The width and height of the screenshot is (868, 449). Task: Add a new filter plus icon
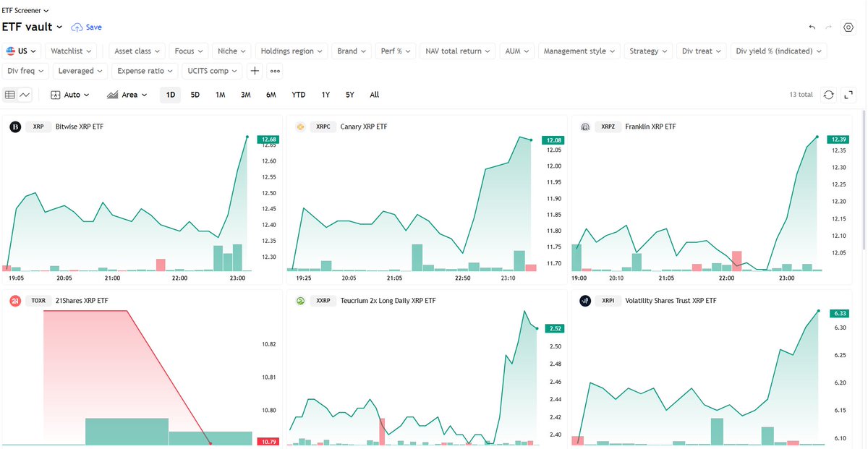coord(255,71)
